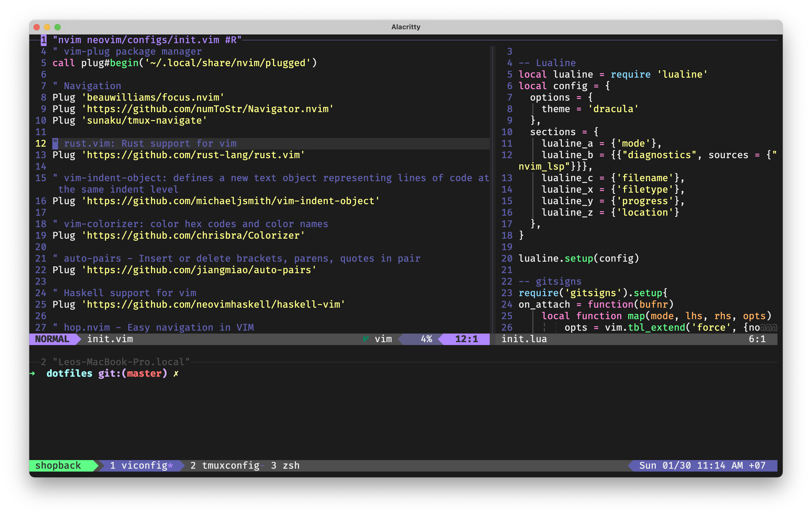Click the 12:1 cursor location segment
The width and height of the screenshot is (812, 516).
pos(466,339)
